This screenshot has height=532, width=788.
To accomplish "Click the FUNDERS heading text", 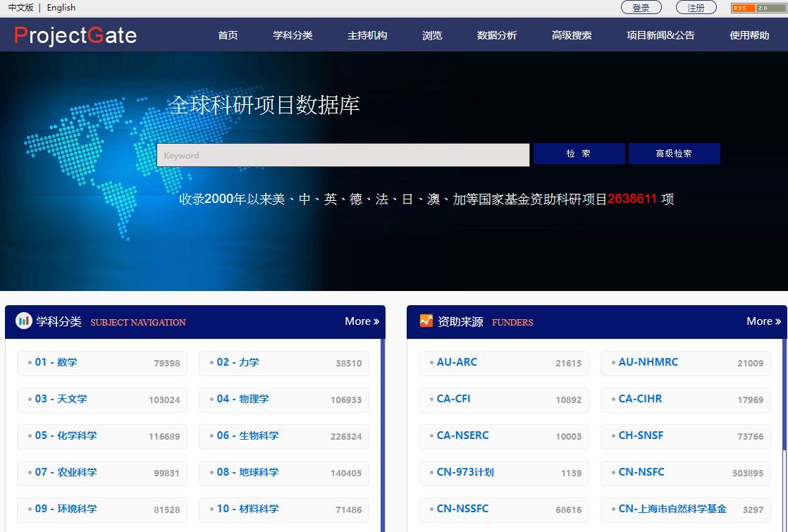I will (x=512, y=323).
